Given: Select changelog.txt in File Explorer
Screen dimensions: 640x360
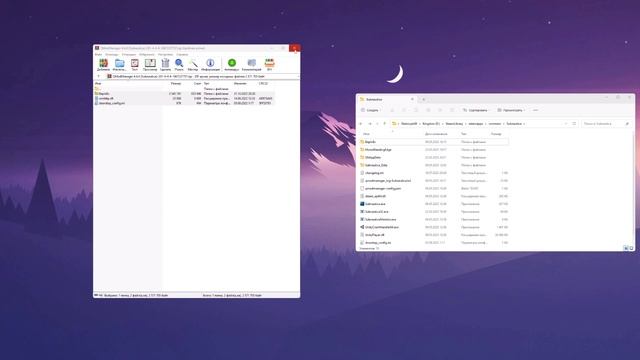Looking at the screenshot, I should point(434,173).
